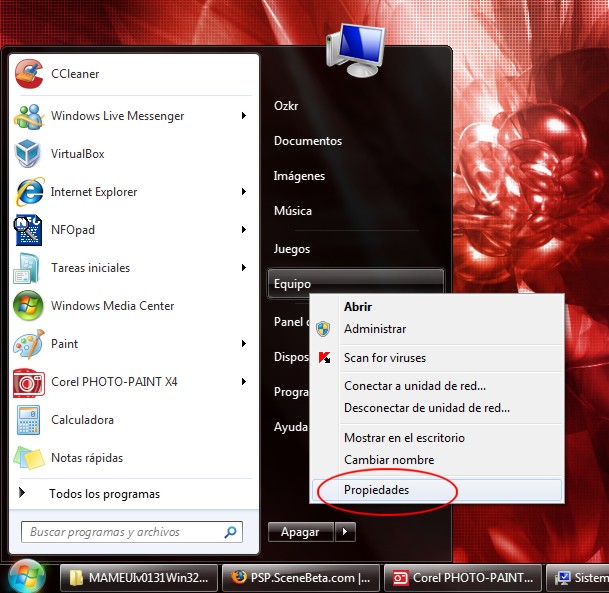The width and height of the screenshot is (609, 593).
Task: Launch Windows Media Center icon
Action: click(x=28, y=306)
